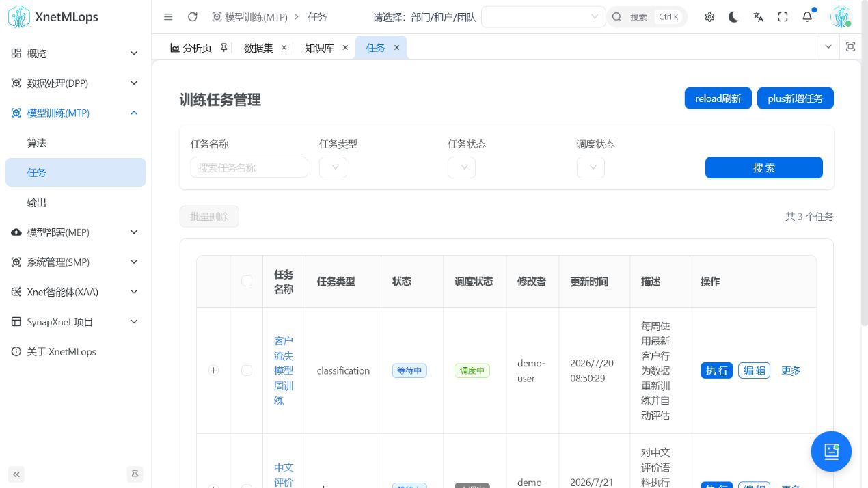Viewport: 868px width, 488px height.
Task: Open 算法 in the sidebar
Action: click(x=75, y=143)
